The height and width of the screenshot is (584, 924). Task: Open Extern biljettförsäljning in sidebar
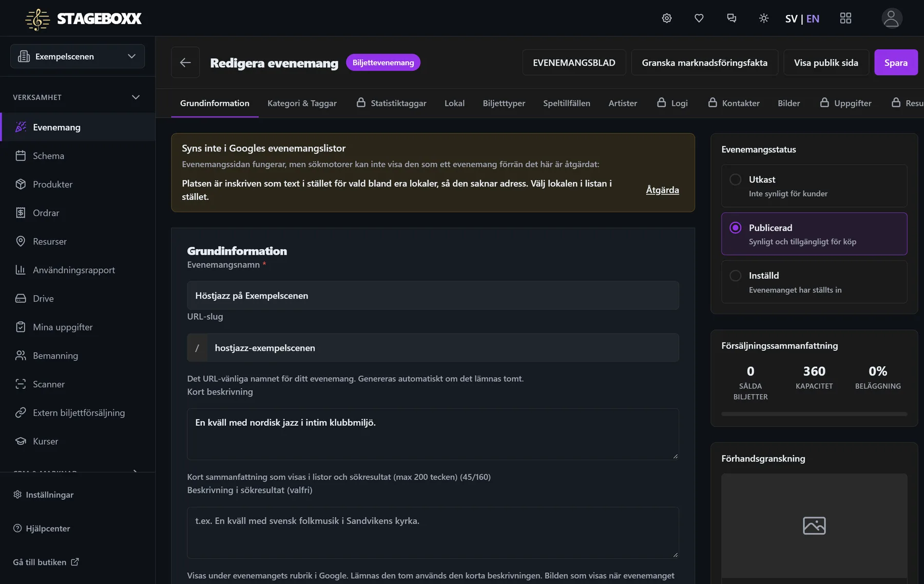78,412
